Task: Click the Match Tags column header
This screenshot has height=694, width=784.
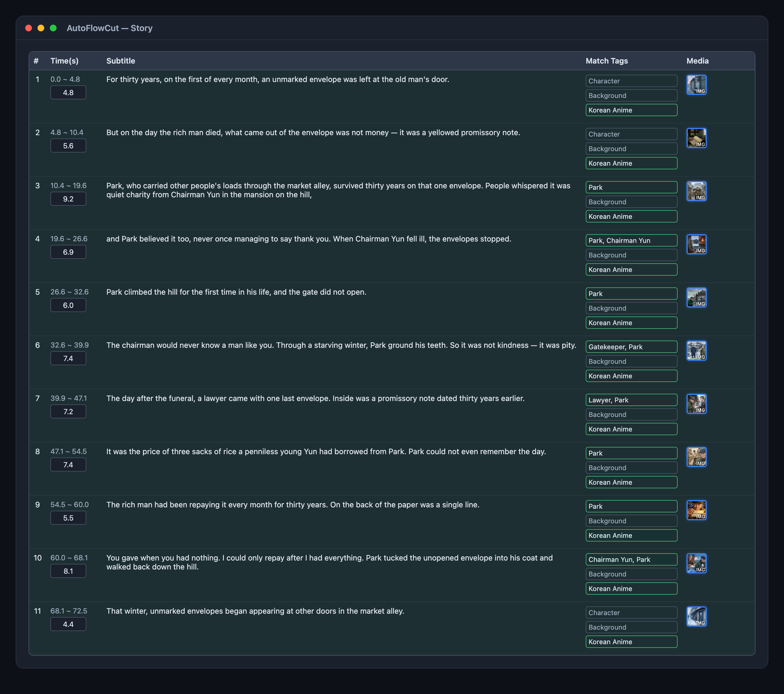Action: 607,61
